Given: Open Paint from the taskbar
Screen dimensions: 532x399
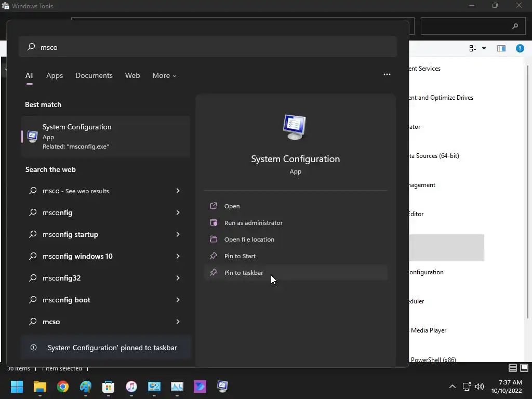Looking at the screenshot, I should pyautogui.click(x=86, y=387).
